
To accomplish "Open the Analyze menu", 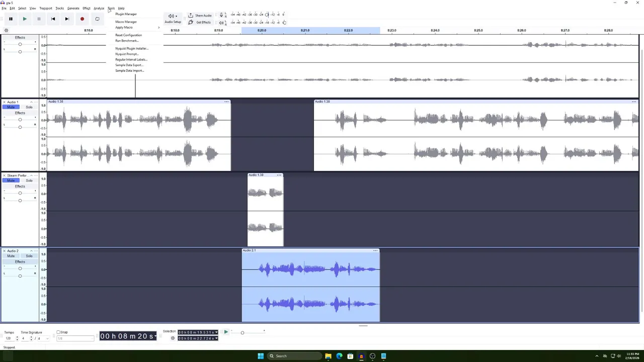I will coord(99,9).
